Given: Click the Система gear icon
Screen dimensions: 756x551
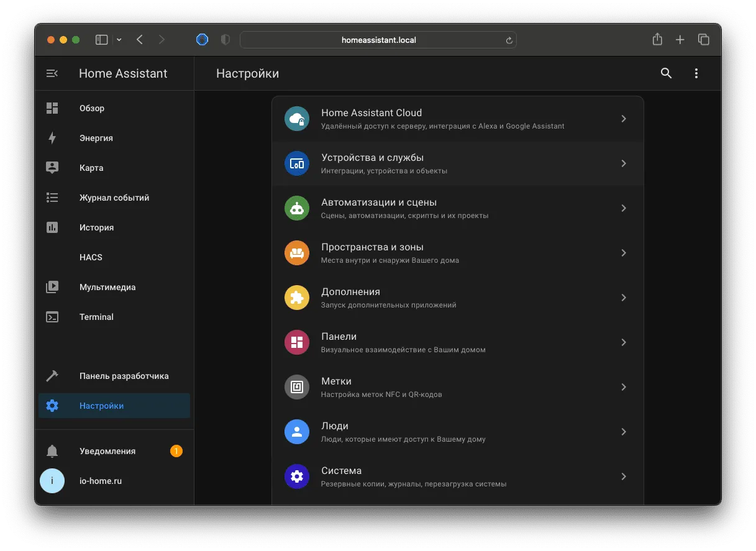Looking at the screenshot, I should pyautogui.click(x=297, y=476).
